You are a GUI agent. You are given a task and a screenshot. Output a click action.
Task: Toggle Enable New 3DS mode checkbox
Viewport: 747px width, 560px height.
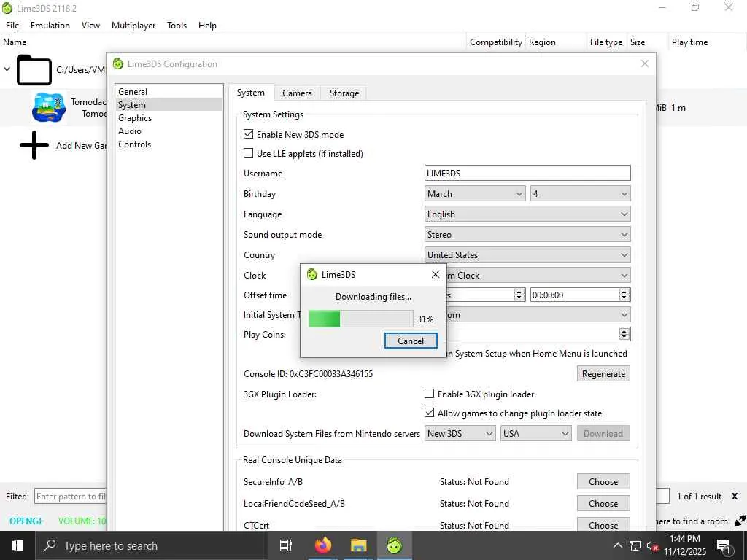[248, 134]
